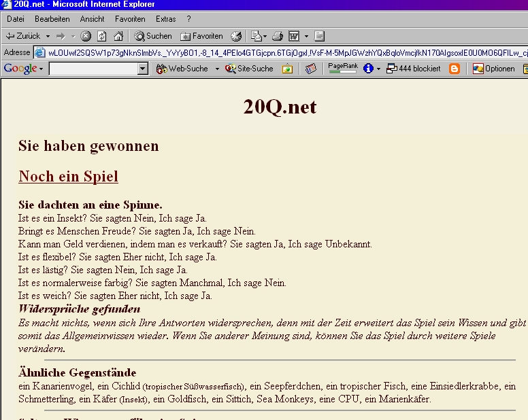Click the 444 blockiert popup blocker

coord(414,69)
